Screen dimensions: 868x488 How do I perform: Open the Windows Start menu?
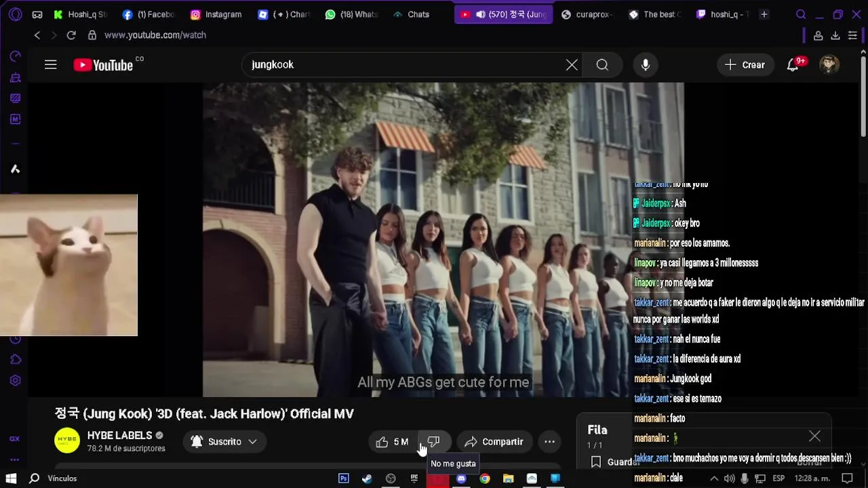(x=11, y=479)
